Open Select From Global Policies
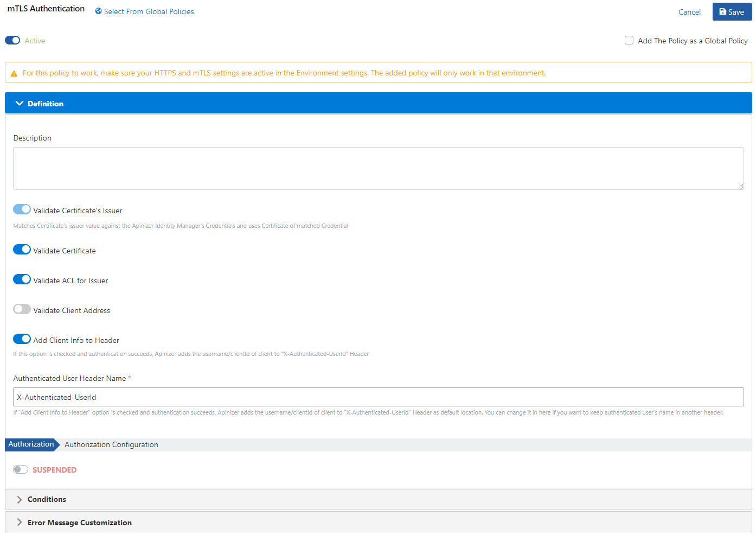Screen dimensions: 756x535 (148, 11)
